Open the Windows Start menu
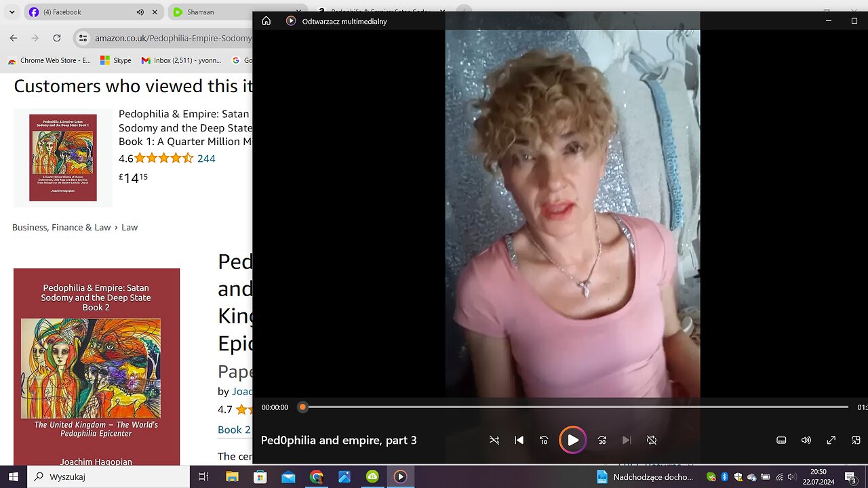This screenshot has height=488, width=868. (13, 476)
